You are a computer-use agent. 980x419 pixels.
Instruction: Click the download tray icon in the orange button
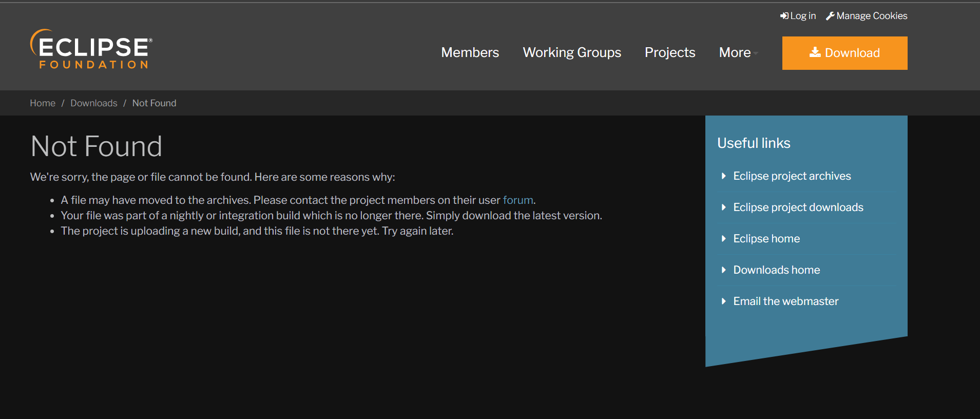click(x=815, y=52)
